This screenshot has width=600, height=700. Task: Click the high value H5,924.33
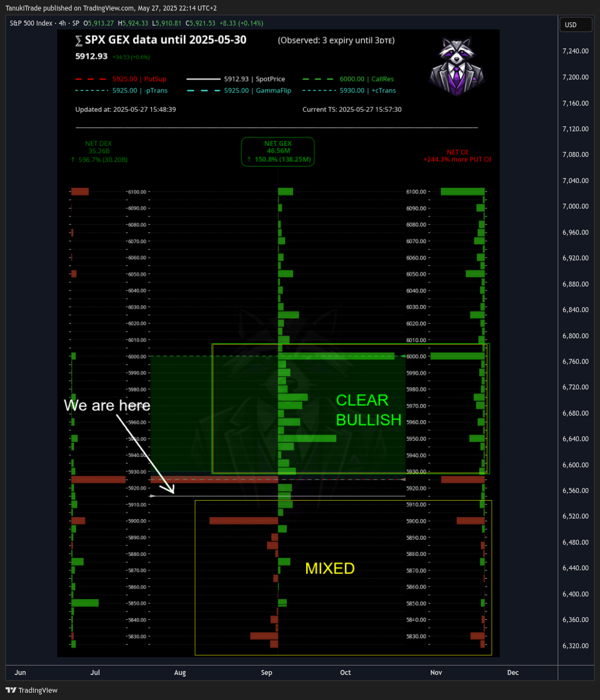pyautogui.click(x=133, y=23)
